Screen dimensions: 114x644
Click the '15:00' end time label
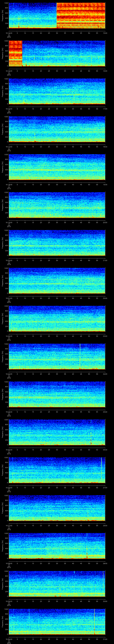(105, 33)
